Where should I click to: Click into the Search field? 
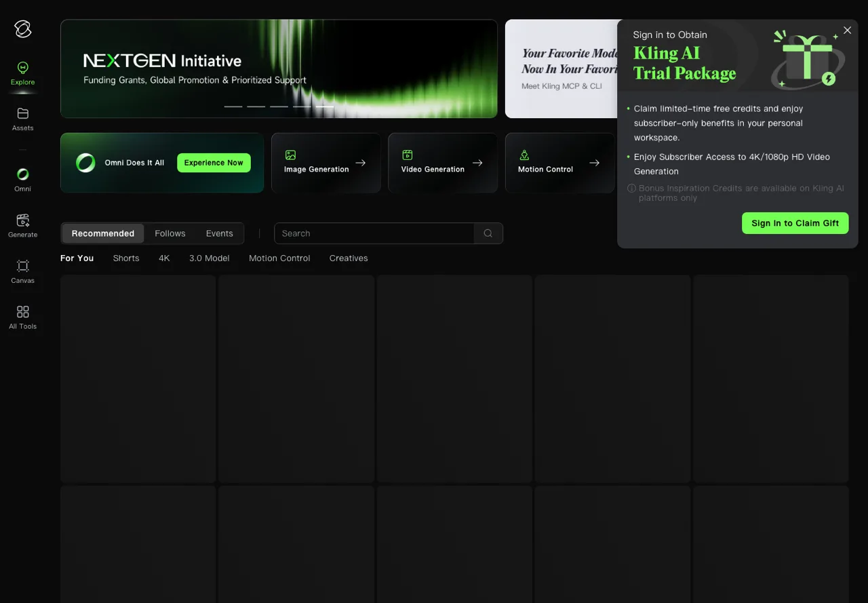(374, 233)
